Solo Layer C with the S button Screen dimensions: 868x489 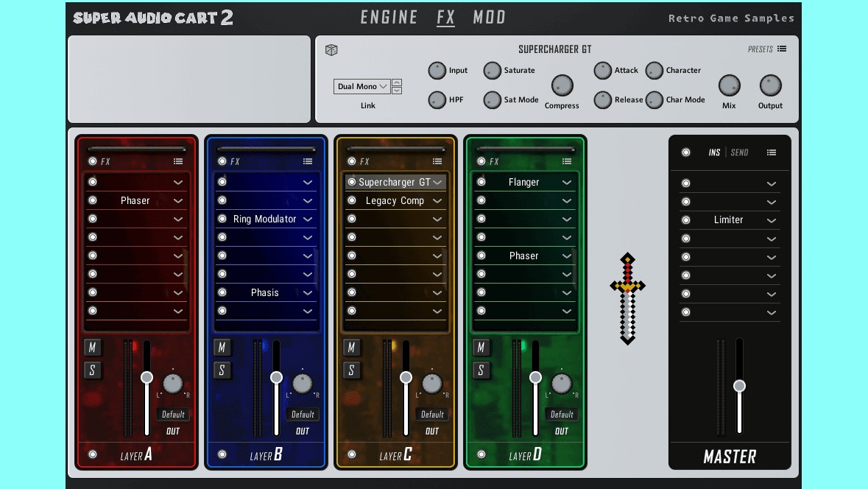pos(351,370)
